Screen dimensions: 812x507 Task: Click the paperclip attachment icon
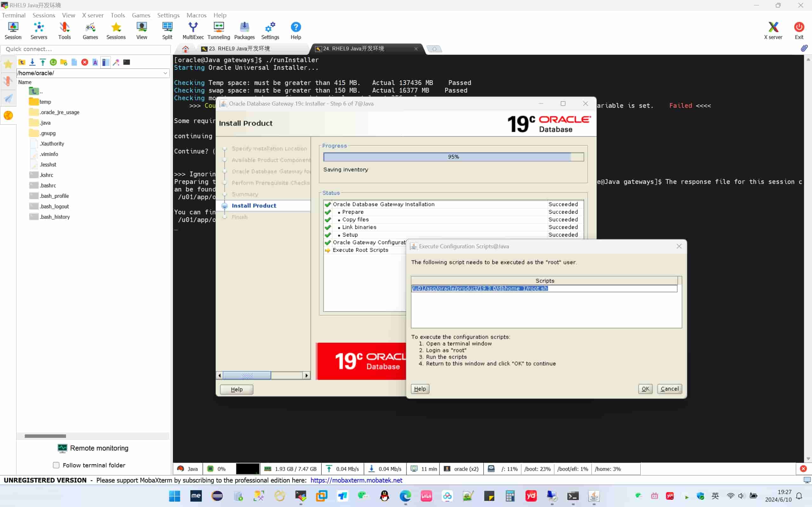click(804, 48)
